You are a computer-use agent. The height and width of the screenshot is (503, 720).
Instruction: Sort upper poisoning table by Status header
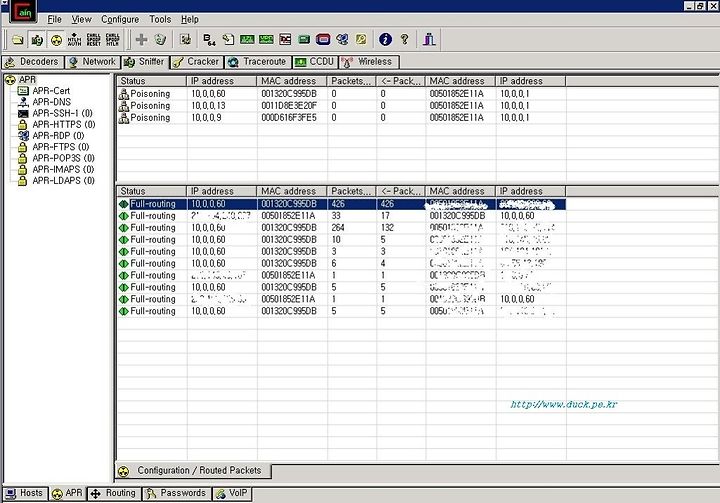pos(152,81)
